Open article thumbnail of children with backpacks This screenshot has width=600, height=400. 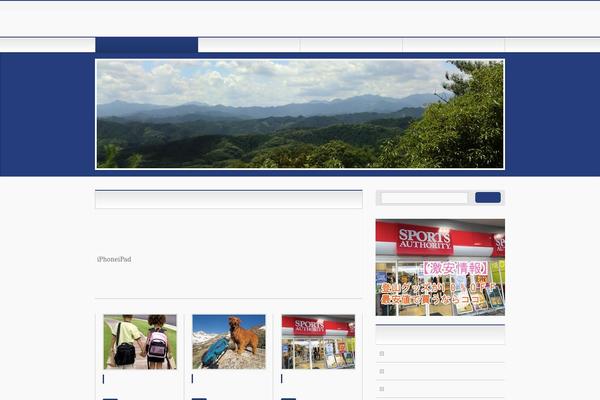click(140, 342)
